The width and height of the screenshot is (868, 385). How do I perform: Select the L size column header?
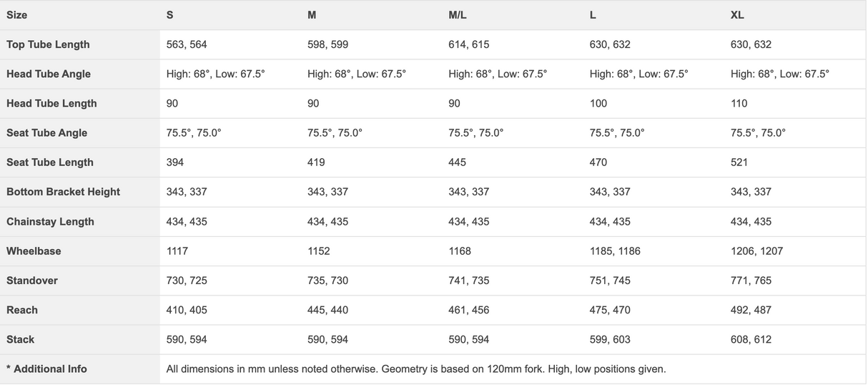coord(593,15)
